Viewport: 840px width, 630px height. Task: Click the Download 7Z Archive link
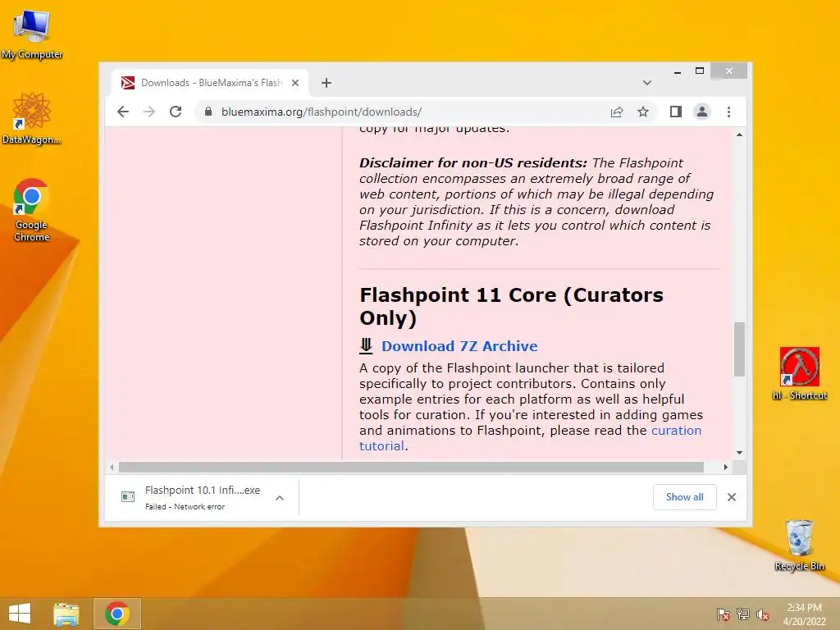459,346
